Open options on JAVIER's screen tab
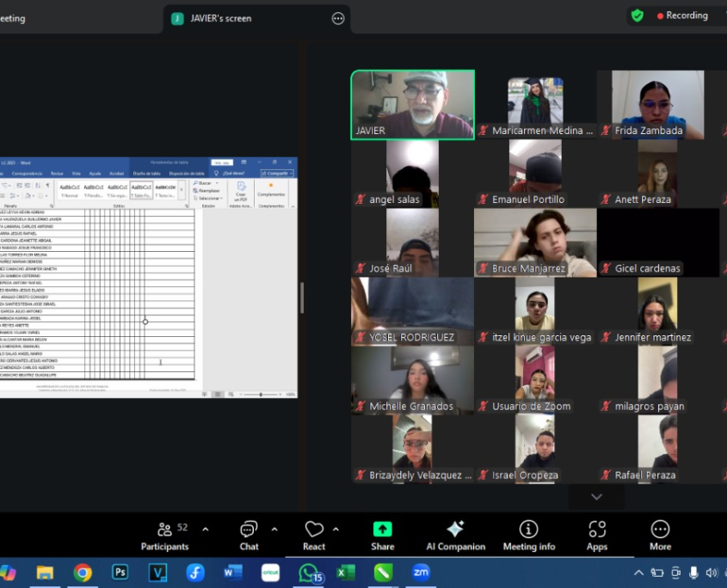The width and height of the screenshot is (727, 588). coord(337,19)
